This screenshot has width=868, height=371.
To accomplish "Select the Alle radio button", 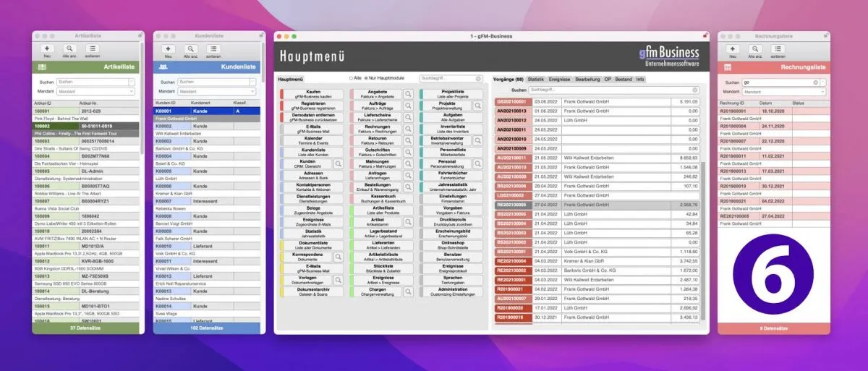I will [x=351, y=78].
